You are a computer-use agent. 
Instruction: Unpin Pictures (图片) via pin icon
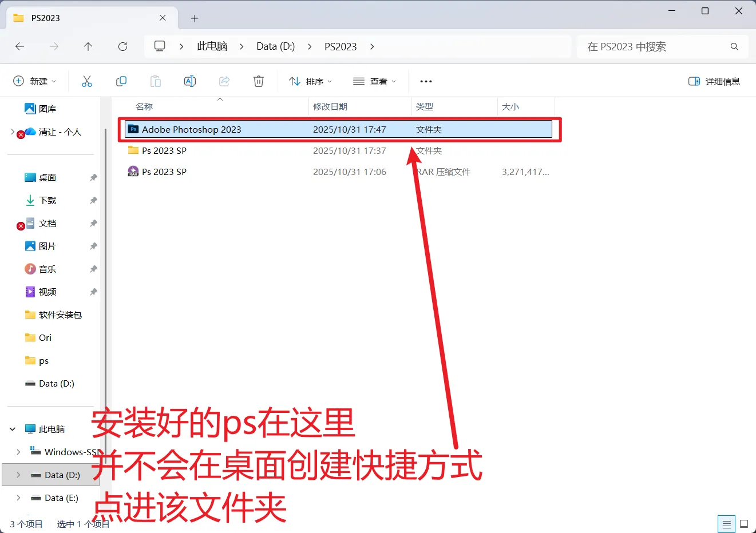click(93, 246)
